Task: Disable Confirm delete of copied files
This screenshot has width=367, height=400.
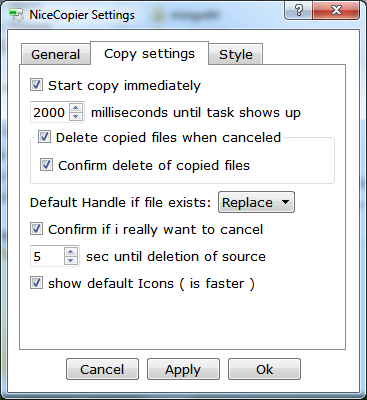Action: tap(46, 165)
